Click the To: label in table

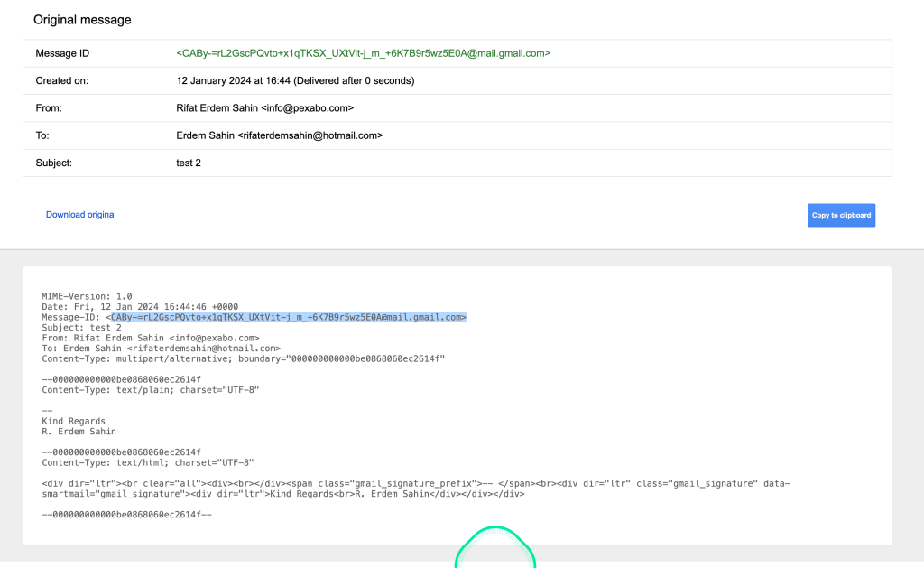pyautogui.click(x=42, y=135)
